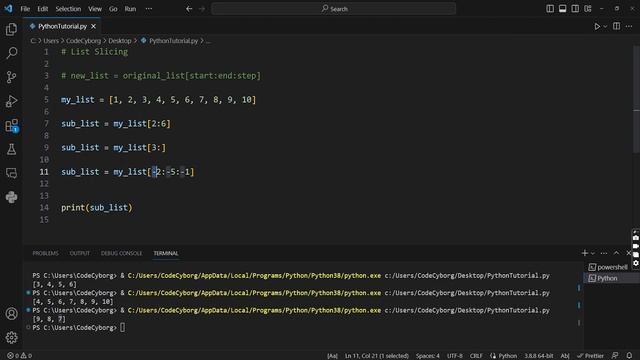Switch to the Output panel tab
The width and height of the screenshot is (640, 360).
[80, 253]
